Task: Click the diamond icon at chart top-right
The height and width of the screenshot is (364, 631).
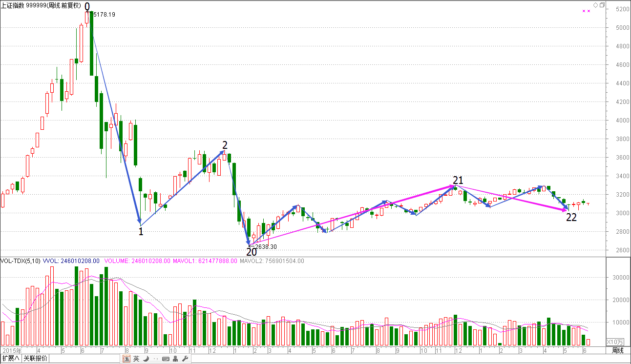Action: 595,5
